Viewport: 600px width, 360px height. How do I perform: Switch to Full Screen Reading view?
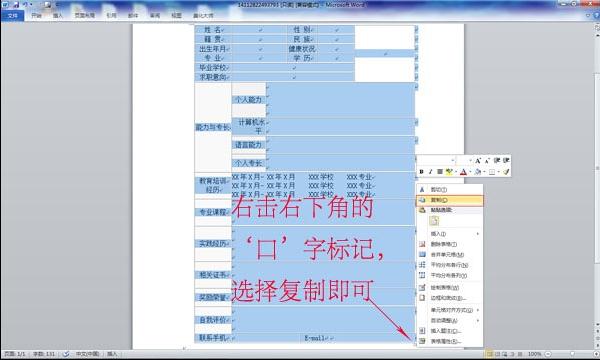coord(497,354)
